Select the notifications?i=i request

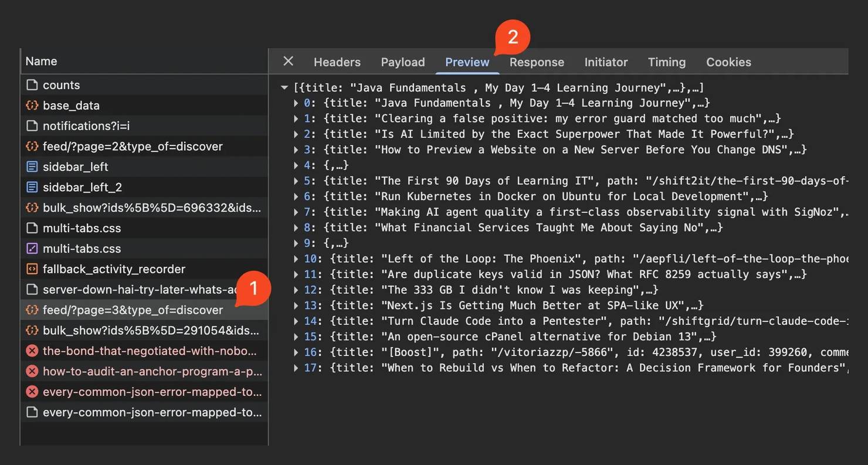(144, 126)
